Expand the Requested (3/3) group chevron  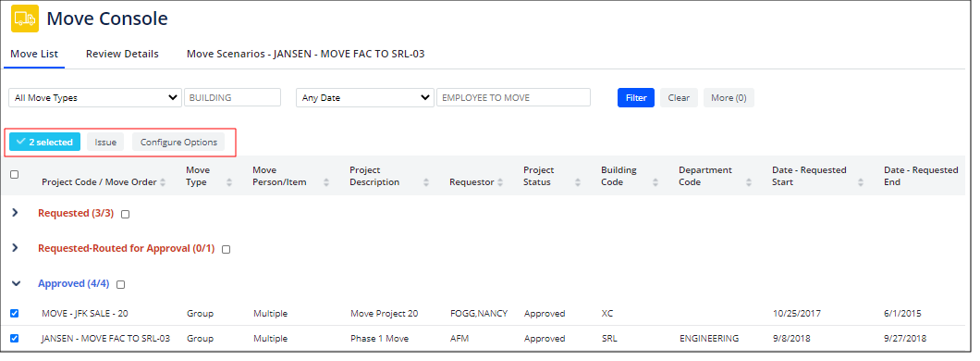click(x=16, y=213)
